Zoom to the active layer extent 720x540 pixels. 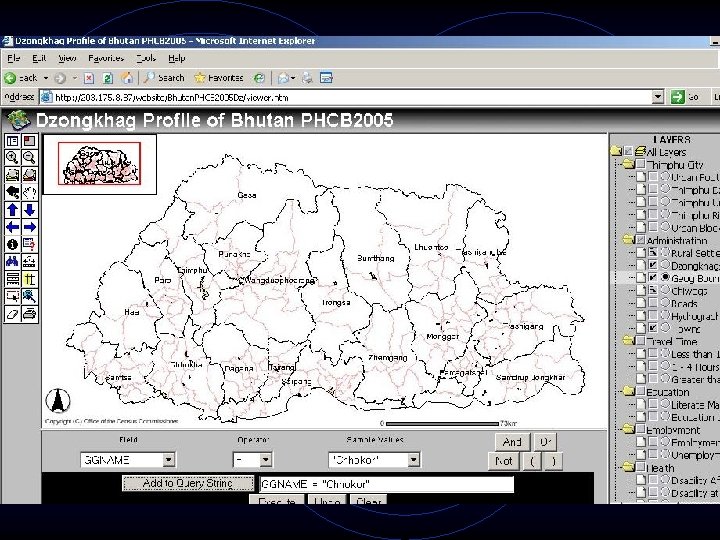tap(30, 175)
